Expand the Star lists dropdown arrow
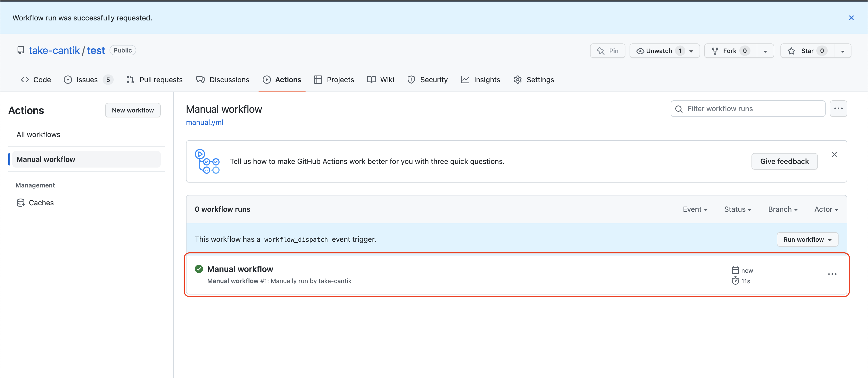 pyautogui.click(x=842, y=51)
